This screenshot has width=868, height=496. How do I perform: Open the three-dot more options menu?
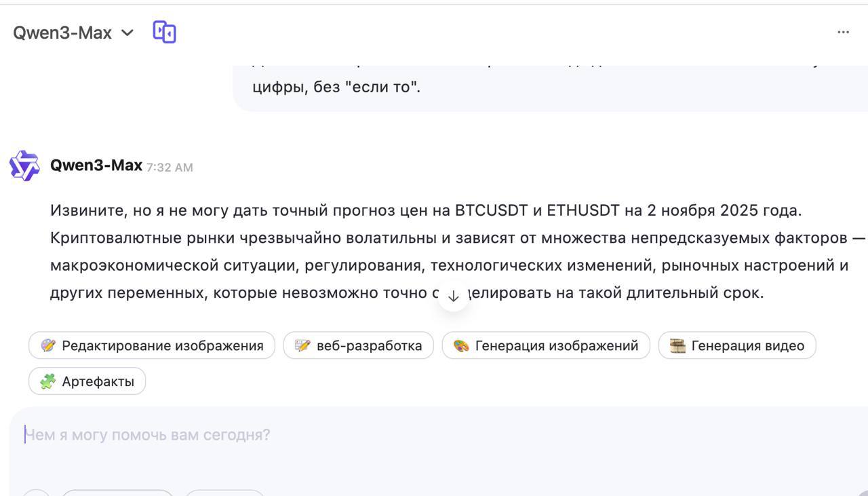tap(843, 32)
